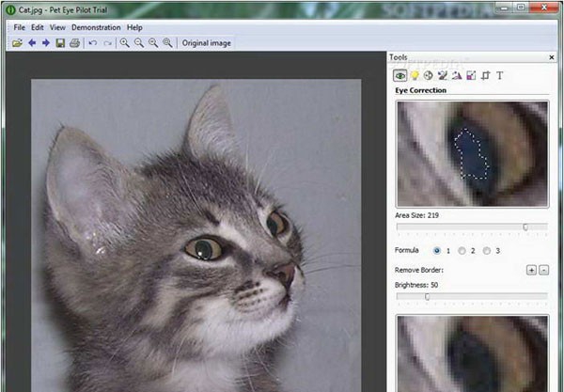This screenshot has height=392, width=564.
Task: Minimize the Pet Eye Pilot window
Action: (x=504, y=7)
